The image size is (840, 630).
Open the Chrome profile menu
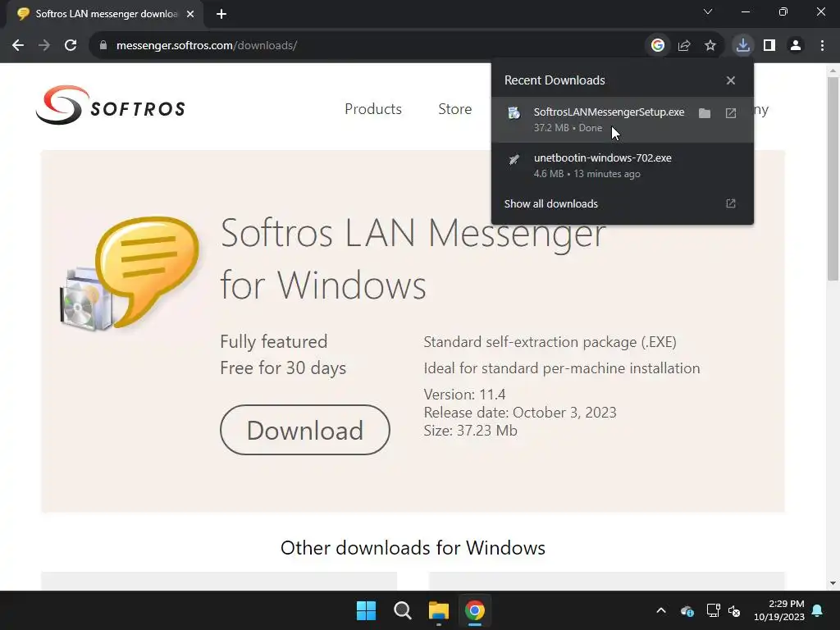click(x=796, y=46)
